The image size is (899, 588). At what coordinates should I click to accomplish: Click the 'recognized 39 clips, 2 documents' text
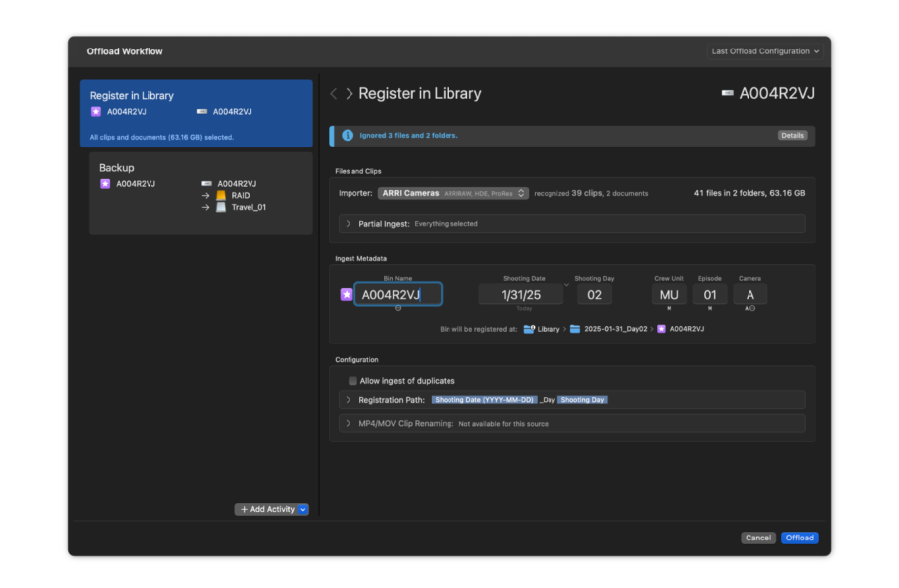click(590, 193)
